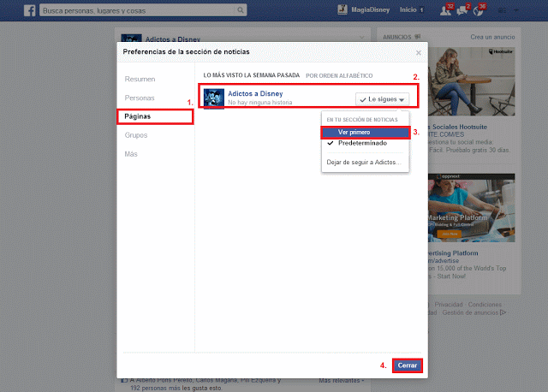This screenshot has height=392, width=548.
Task: Open the messages icon
Action: (462, 11)
